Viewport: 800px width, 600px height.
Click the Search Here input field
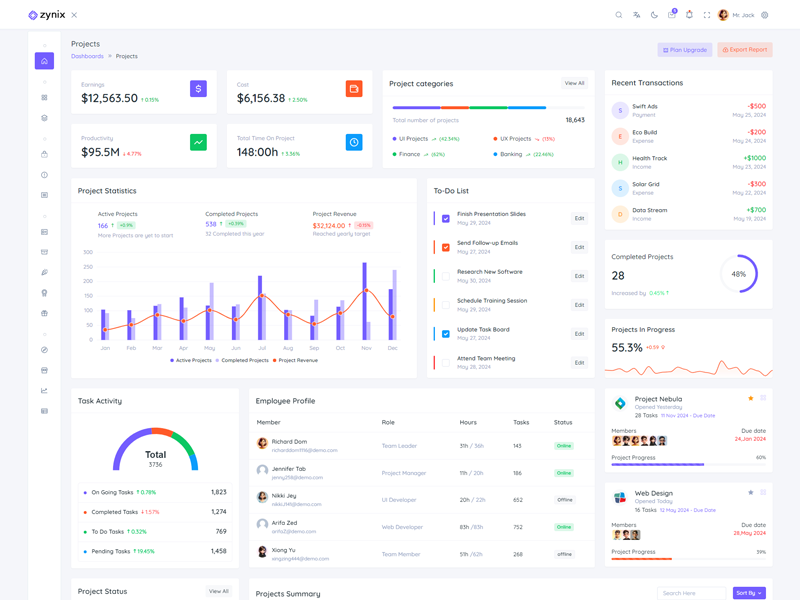pyautogui.click(x=691, y=593)
